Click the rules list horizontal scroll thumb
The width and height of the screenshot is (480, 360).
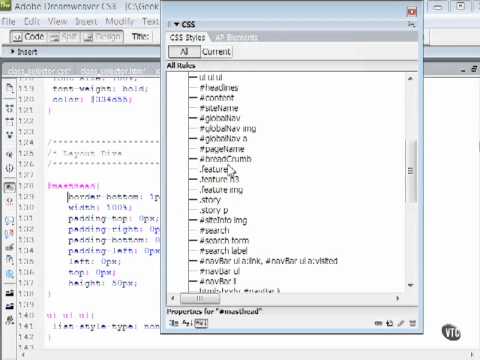200,299
